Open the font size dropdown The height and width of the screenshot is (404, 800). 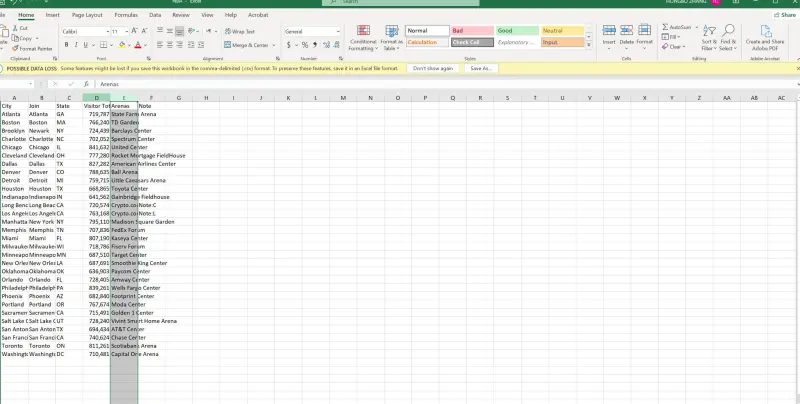[126, 32]
